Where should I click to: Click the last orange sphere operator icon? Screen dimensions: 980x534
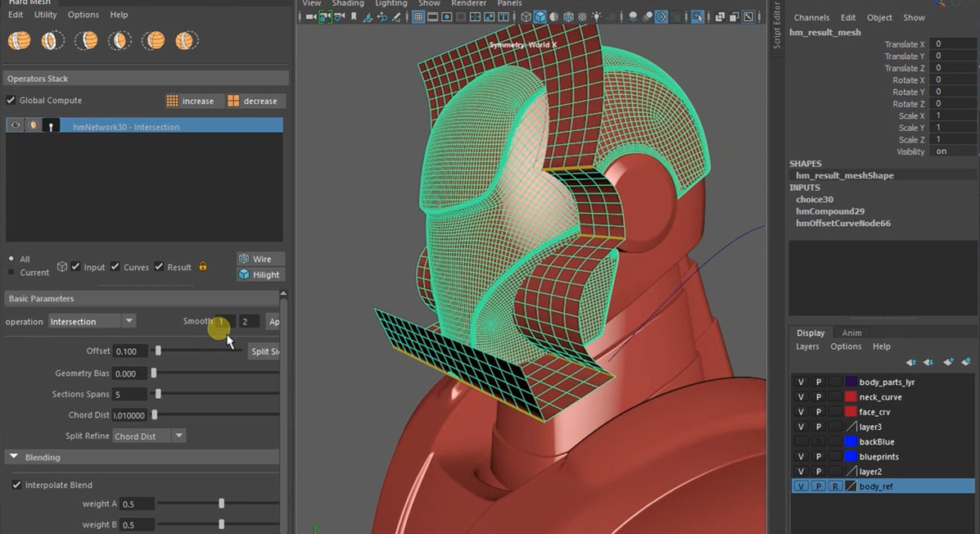point(186,39)
